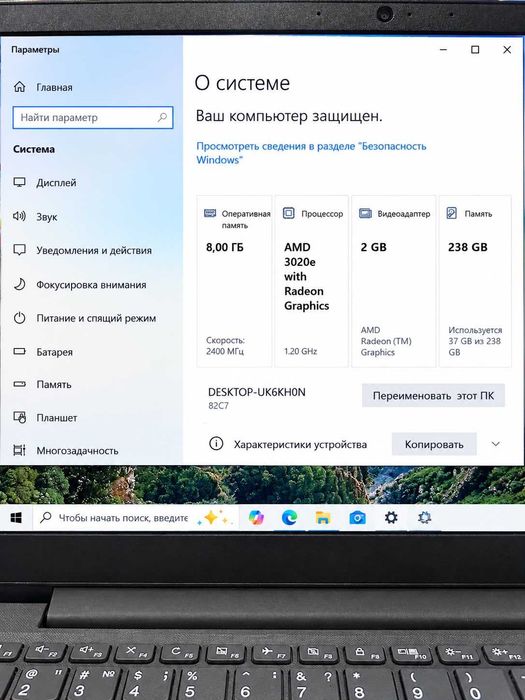Viewport: 525px width, 700px height.
Task: Click the storage icon in Память card
Action: (452, 213)
